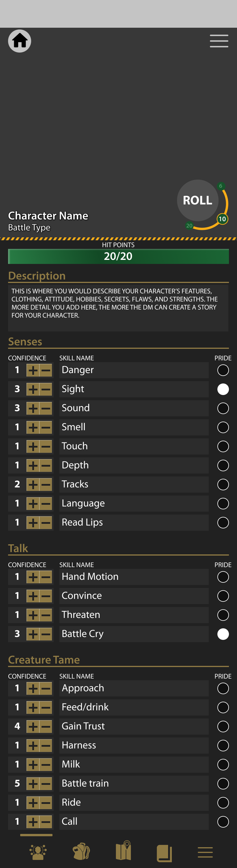The height and width of the screenshot is (868, 237).
Task: Increase Convince confidence with plus
Action: [x=33, y=596]
